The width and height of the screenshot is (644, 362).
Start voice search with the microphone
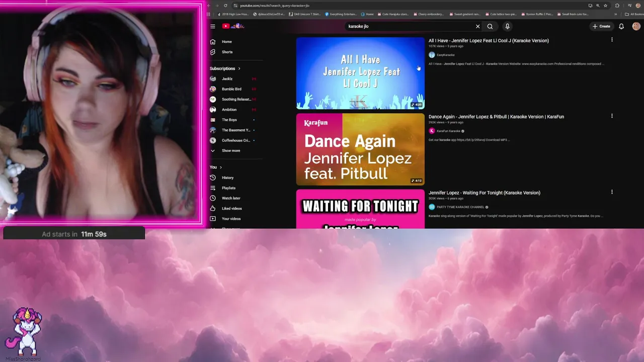[x=507, y=26]
